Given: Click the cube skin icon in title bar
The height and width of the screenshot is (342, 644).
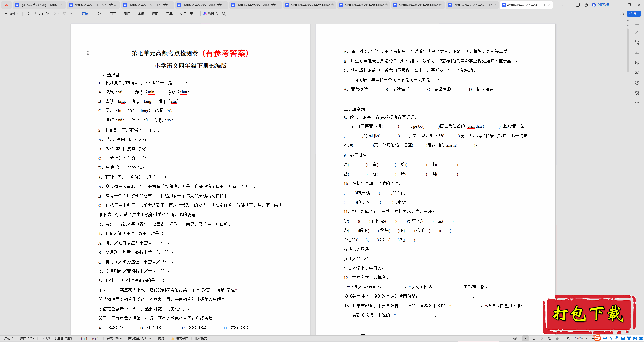Looking at the screenshot, I should tap(586, 5).
